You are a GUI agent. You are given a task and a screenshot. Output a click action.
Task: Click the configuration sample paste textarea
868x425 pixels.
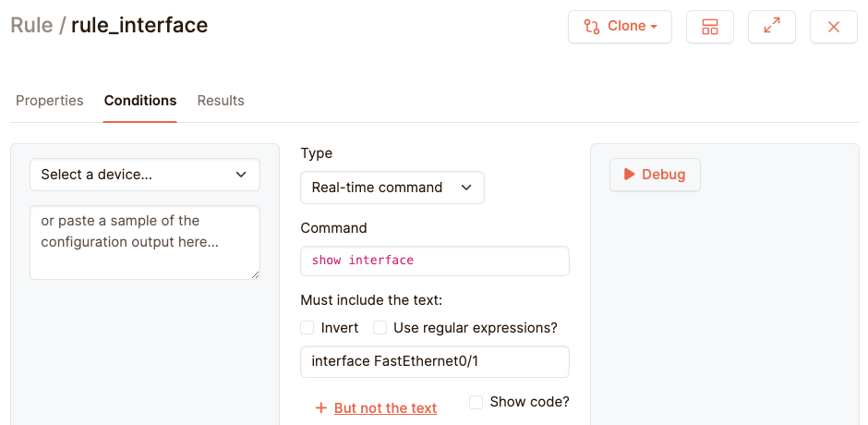(145, 242)
